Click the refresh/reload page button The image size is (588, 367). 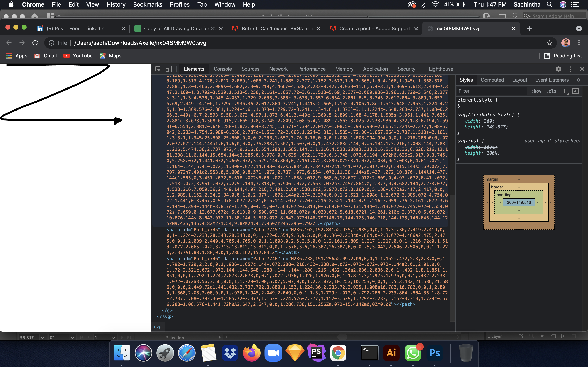point(36,43)
